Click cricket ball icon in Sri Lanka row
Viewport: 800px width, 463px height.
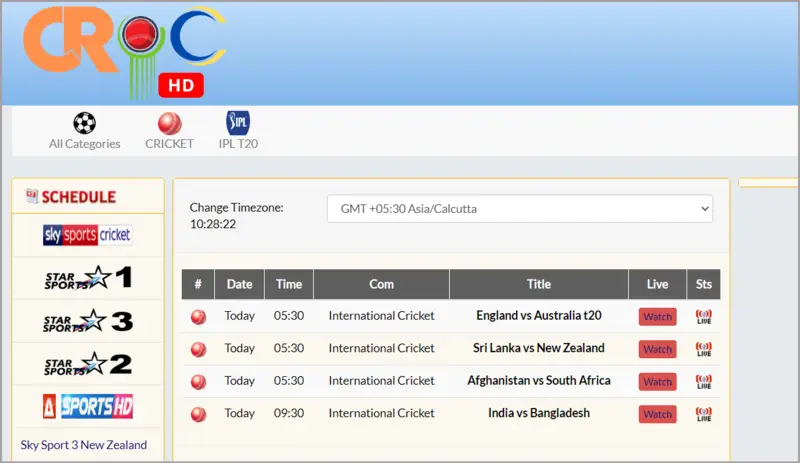(x=198, y=350)
